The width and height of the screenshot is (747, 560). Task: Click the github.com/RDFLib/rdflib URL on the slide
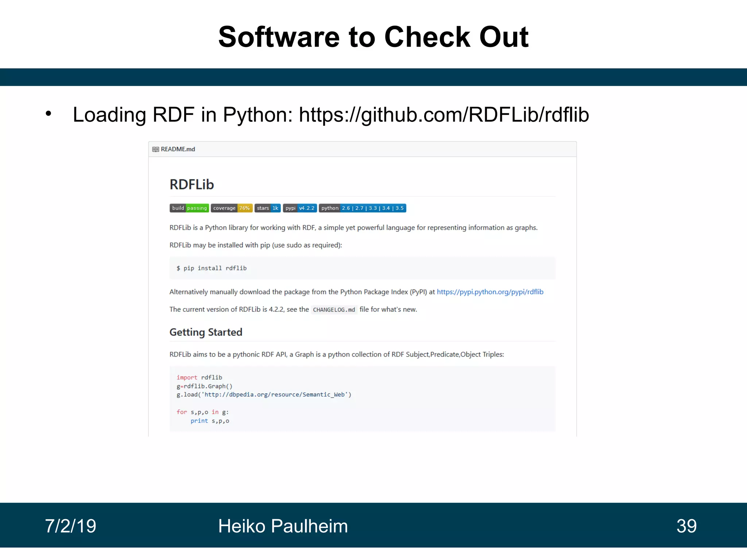[444, 115]
